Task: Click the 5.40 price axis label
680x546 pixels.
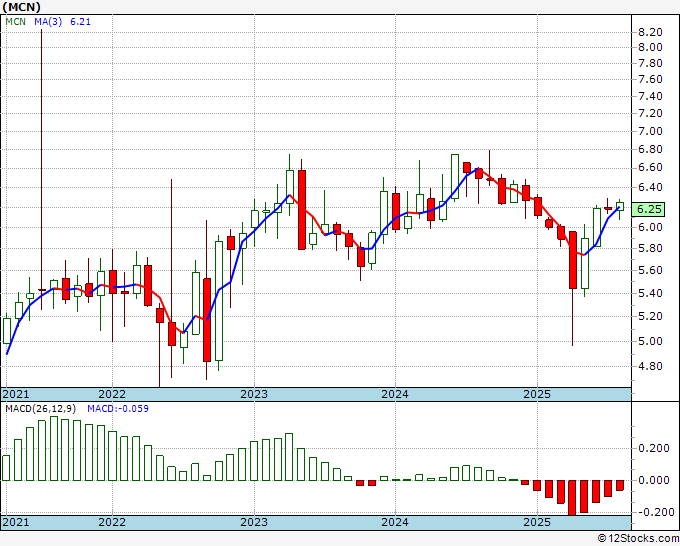Action: (650, 293)
